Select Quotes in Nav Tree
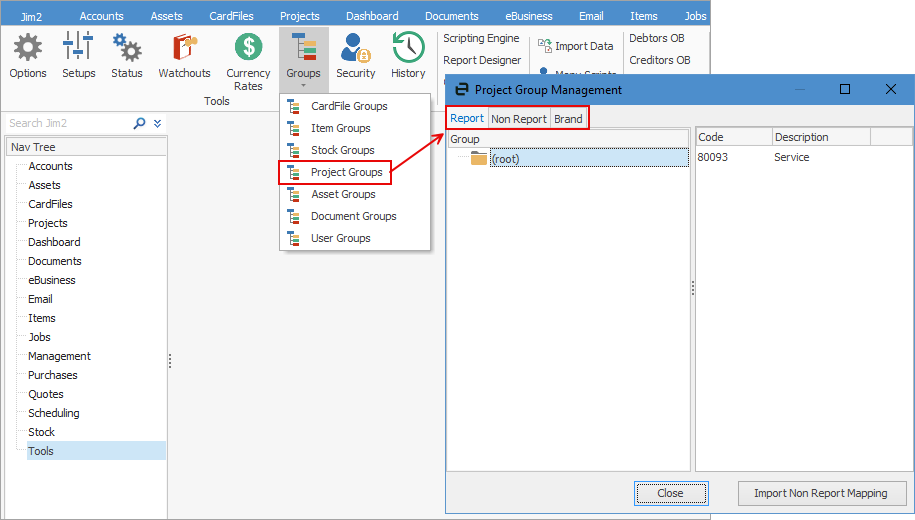Viewport: 915px width, 520px height. click(46, 395)
